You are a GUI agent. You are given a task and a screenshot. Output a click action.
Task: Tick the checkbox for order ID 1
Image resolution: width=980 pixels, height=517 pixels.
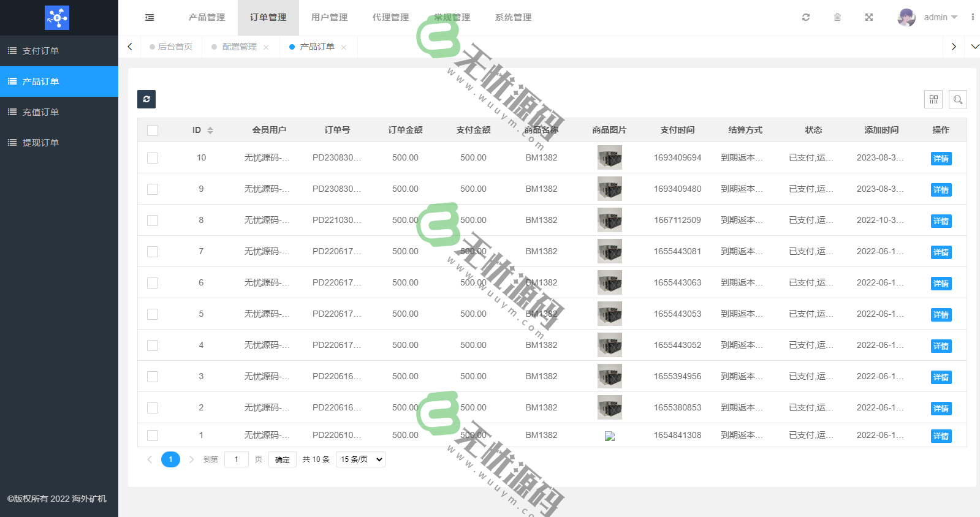(153, 436)
